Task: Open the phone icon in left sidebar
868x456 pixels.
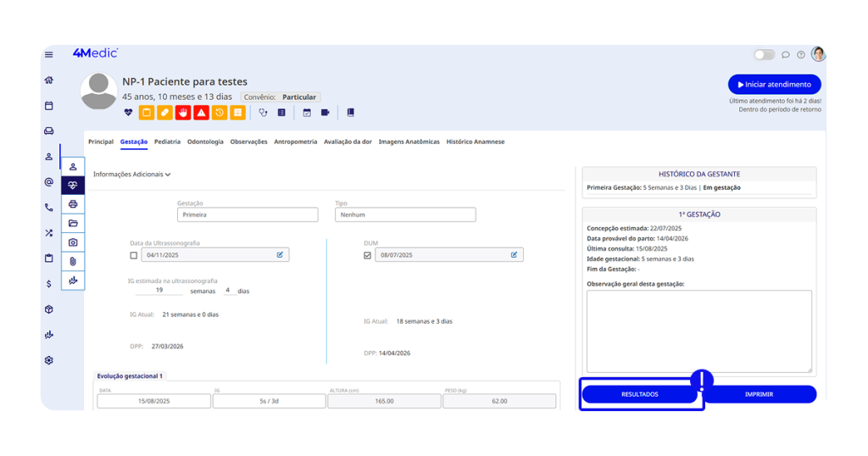Action: coord(48,207)
